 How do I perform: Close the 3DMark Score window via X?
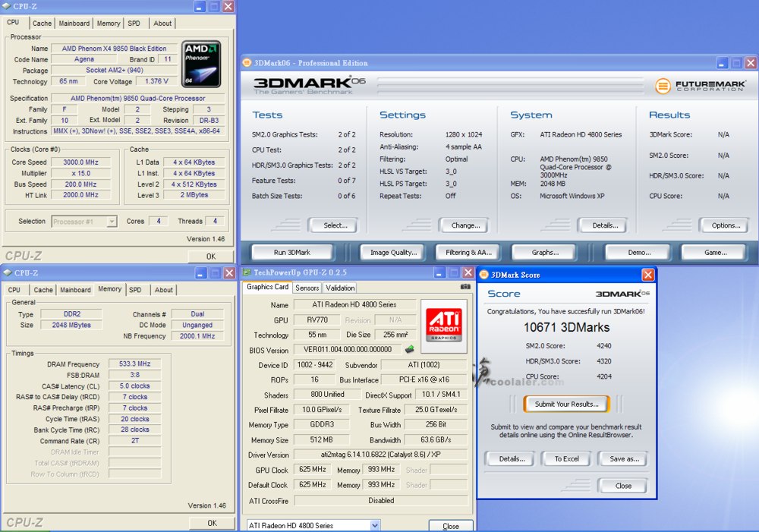point(647,275)
